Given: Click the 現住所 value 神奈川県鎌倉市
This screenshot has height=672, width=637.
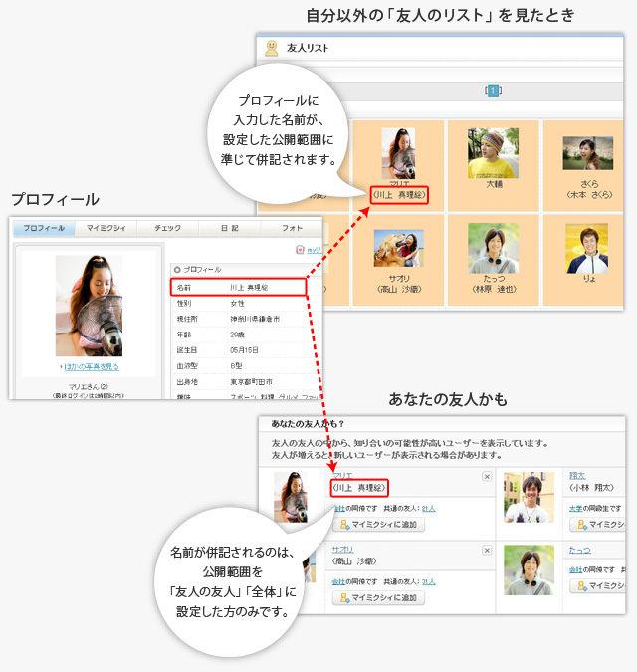Looking at the screenshot, I should [x=255, y=319].
